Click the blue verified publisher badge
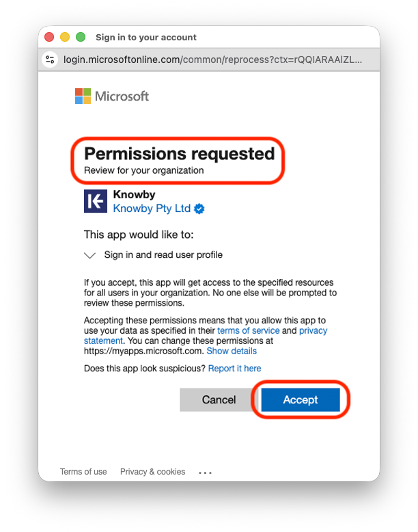This screenshot has height=532, width=418. (200, 209)
